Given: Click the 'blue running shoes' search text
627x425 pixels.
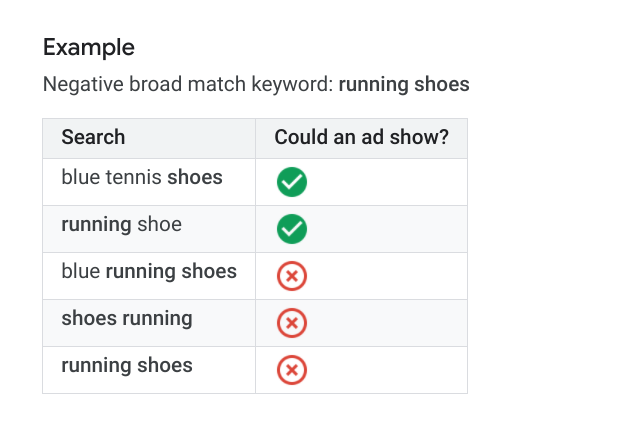Looking at the screenshot, I should [x=149, y=271].
